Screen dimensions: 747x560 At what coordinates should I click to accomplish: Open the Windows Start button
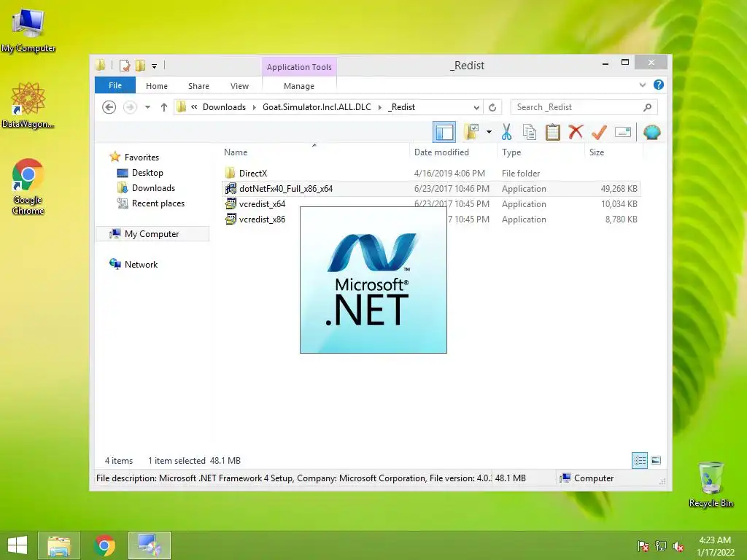point(18,545)
